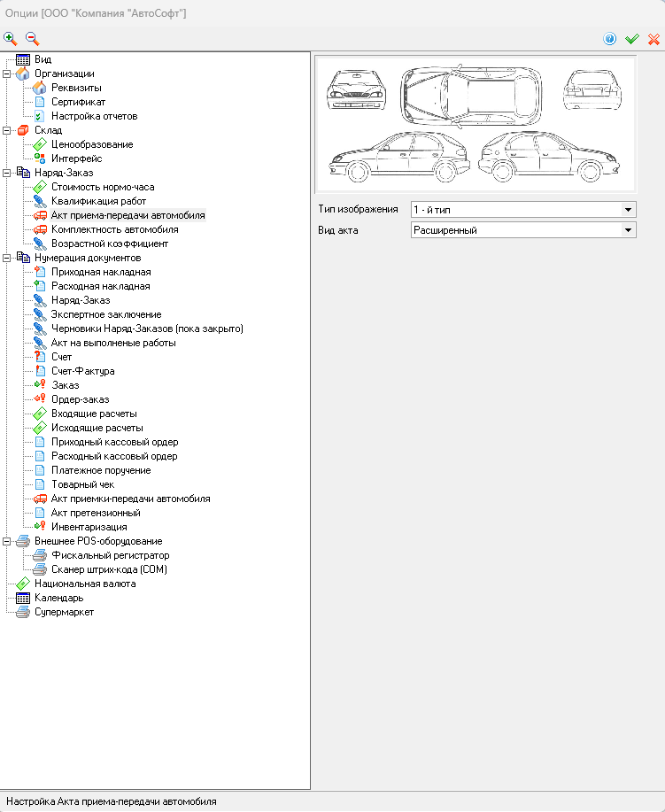Select Платежное поручение in the tree
Screen dimensions: 665x812
[x=101, y=470]
